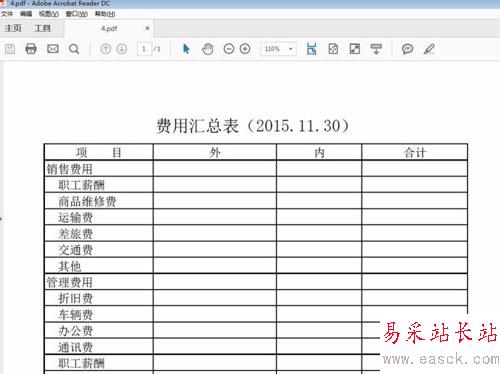Click the Save file icon
This screenshot has width=500, height=374.
[x=10, y=49]
